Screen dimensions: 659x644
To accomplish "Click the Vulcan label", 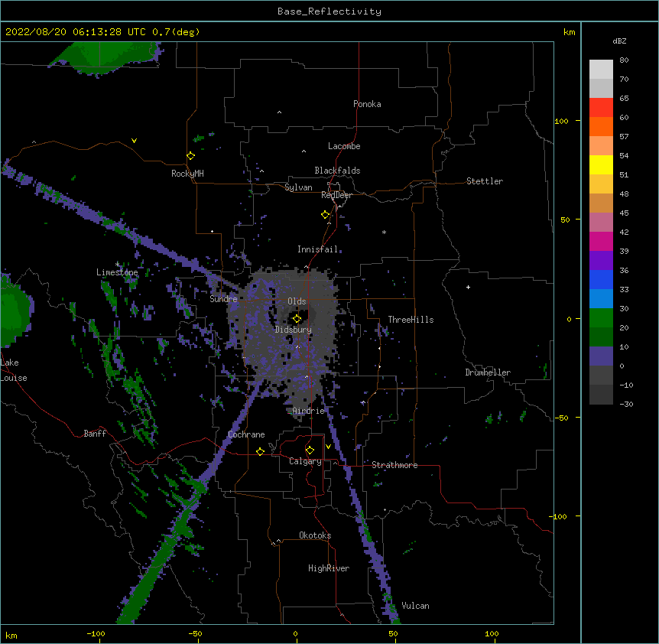I will 415,606.
